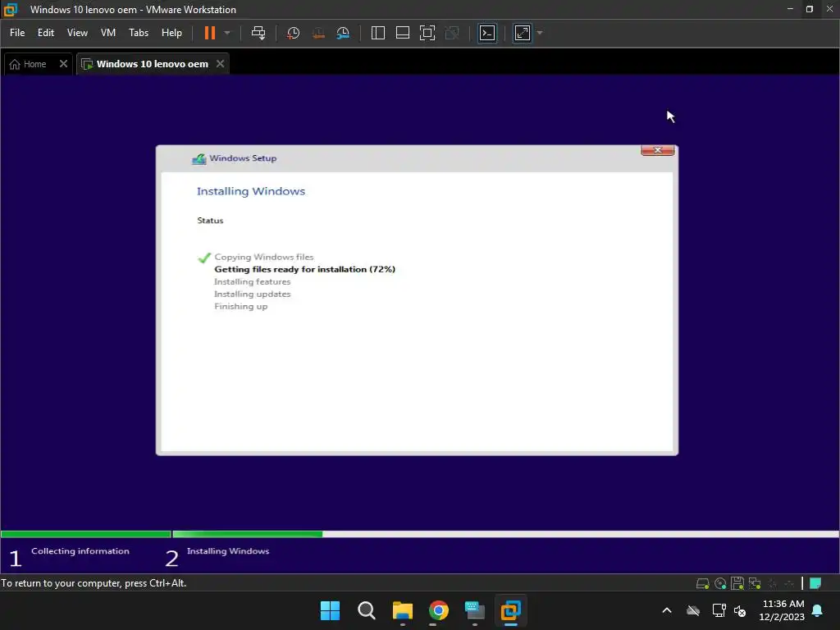Open the Snapshot Manager wrench-clock icon

[x=343, y=33]
